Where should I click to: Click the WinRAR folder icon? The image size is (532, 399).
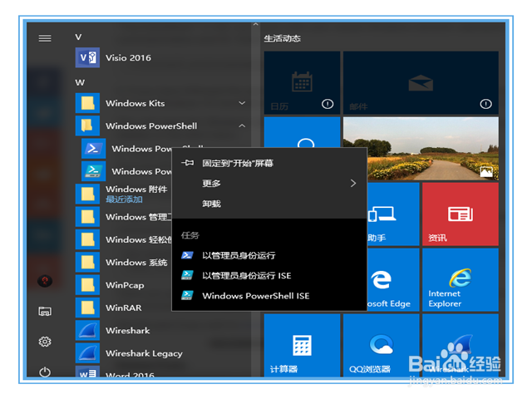click(x=87, y=308)
